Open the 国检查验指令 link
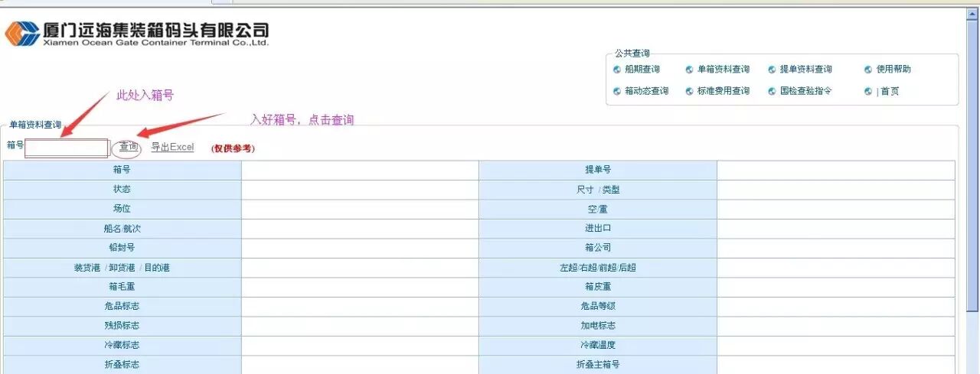Viewport: 980px width, 374px height. click(x=805, y=91)
